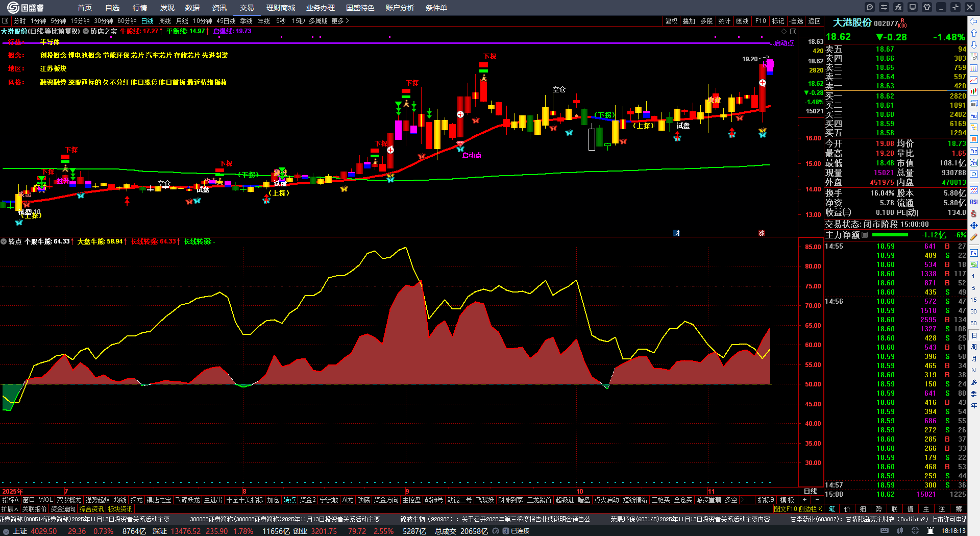980x536 pixels.
Task: Click the 画线 drawing button
Action: pos(743,21)
